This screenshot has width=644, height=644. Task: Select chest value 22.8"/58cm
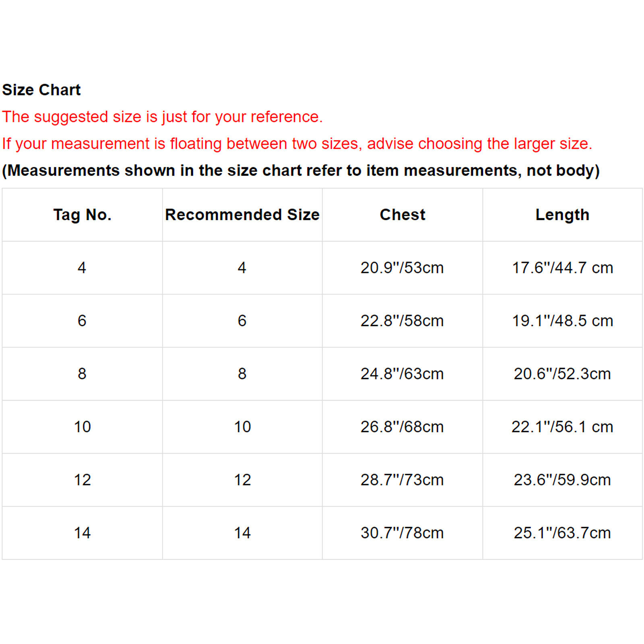tap(402, 321)
